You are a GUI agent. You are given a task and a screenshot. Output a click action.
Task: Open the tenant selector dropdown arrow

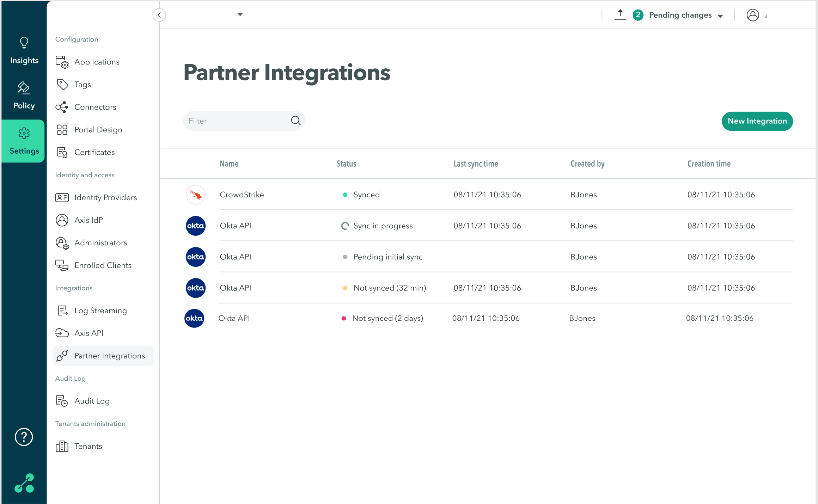click(x=240, y=15)
